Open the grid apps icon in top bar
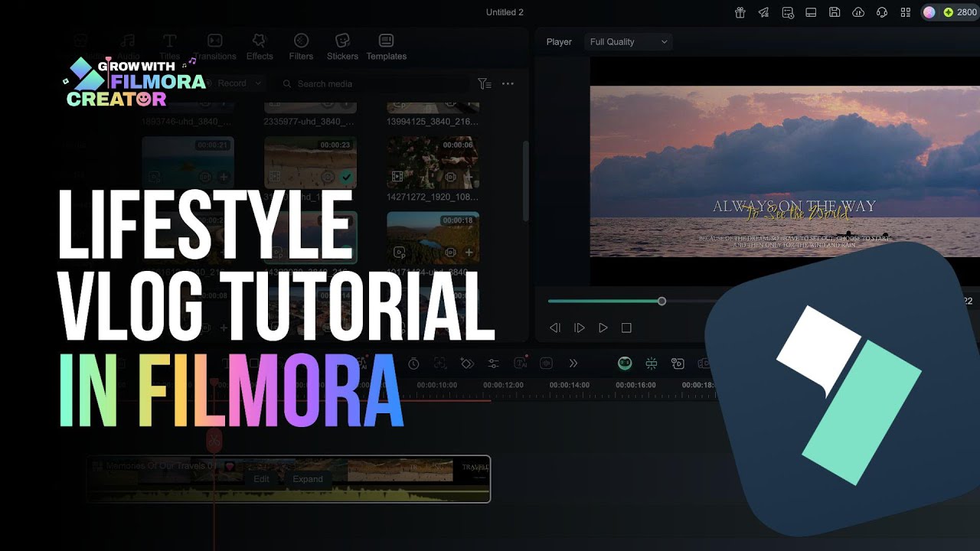980x551 pixels. point(906,12)
